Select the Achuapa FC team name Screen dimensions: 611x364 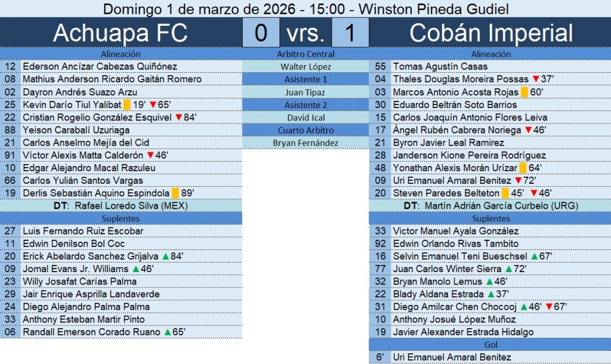click(x=121, y=33)
